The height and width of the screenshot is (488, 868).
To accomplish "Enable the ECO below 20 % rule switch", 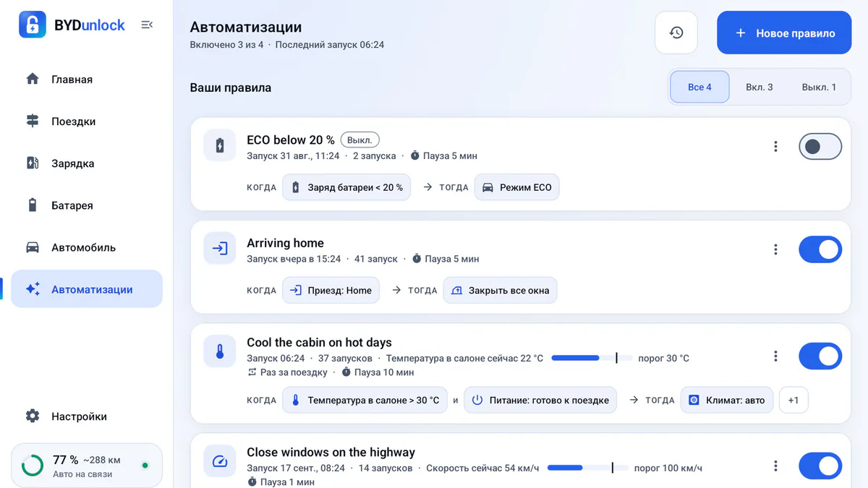I will click(820, 147).
